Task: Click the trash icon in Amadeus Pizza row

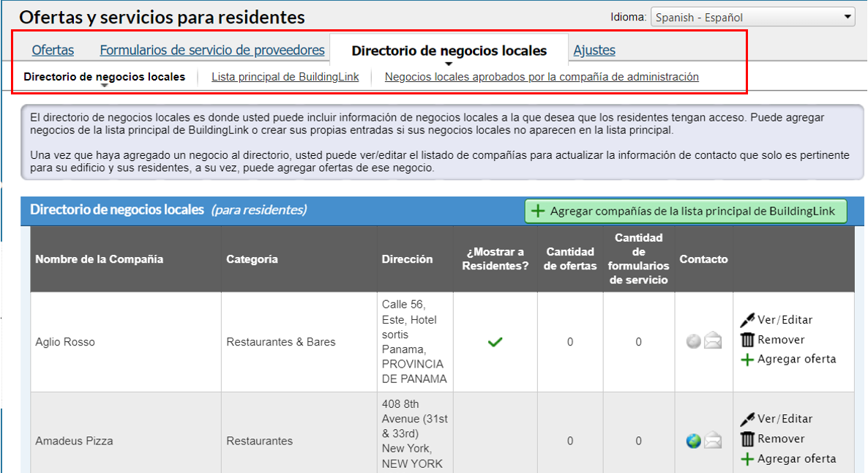Action: tap(747, 439)
